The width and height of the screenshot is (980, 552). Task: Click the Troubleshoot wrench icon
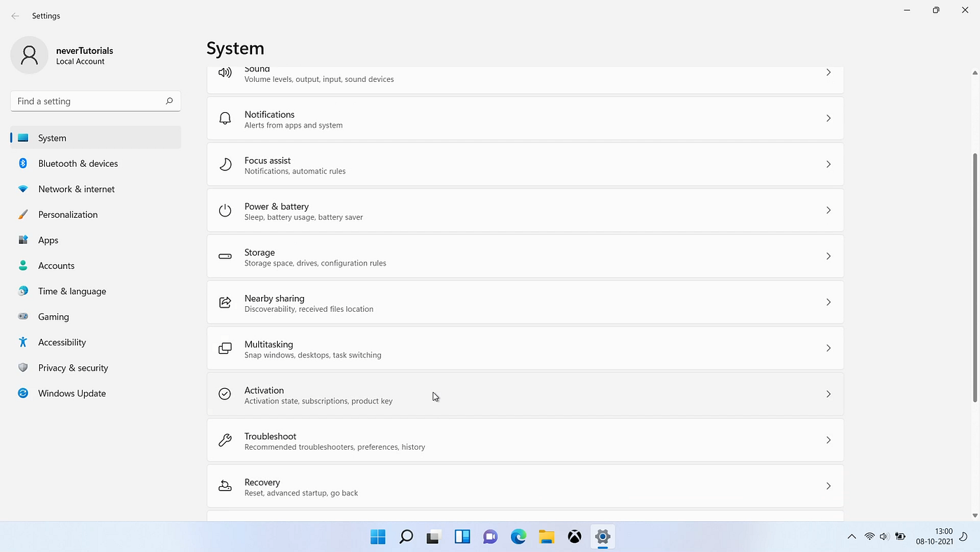tap(225, 440)
